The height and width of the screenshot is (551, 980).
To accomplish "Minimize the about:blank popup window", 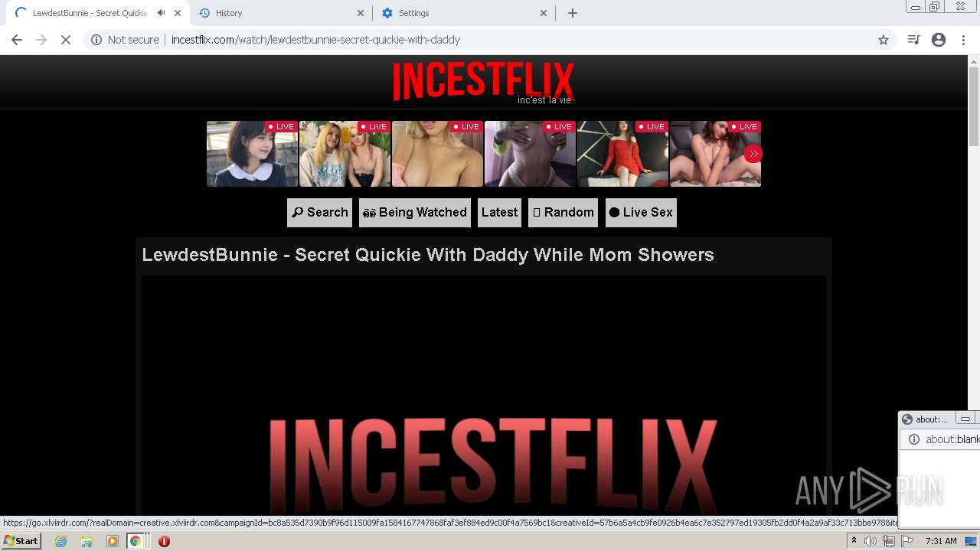I will pyautogui.click(x=965, y=419).
